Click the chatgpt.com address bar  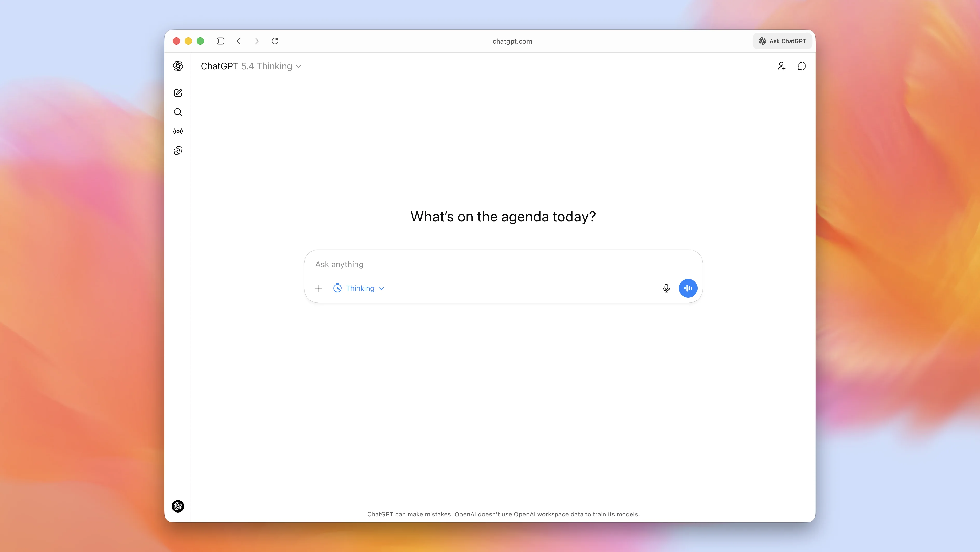click(512, 41)
